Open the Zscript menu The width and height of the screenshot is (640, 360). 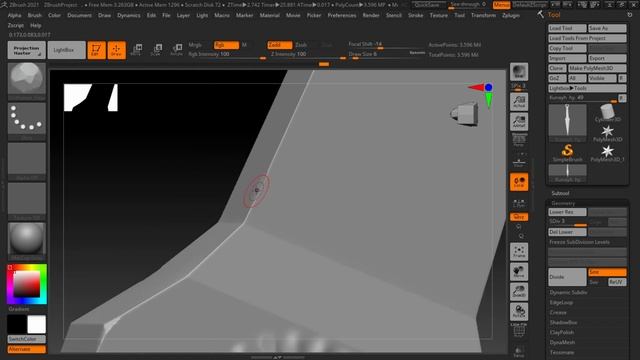pos(16,25)
